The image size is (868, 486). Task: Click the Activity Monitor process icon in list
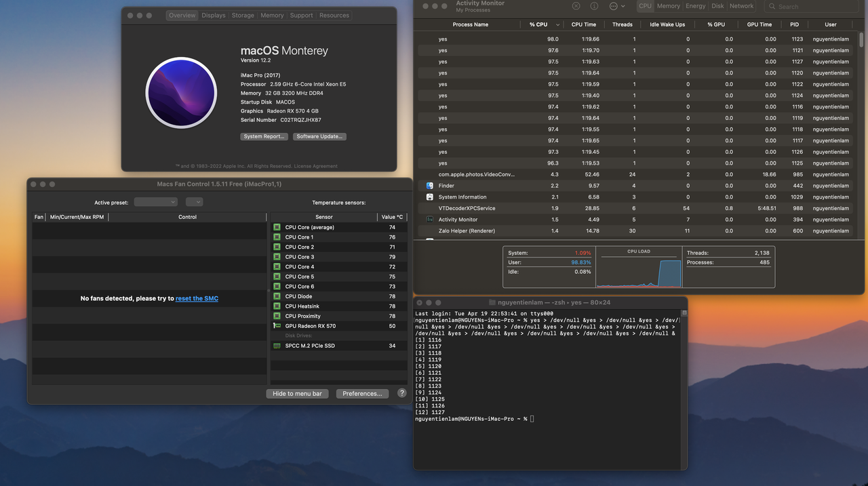coord(430,220)
